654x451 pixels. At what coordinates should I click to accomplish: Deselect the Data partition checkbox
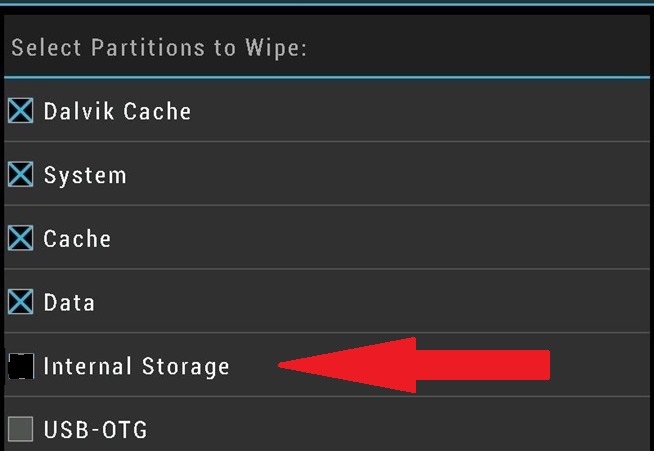pyautogui.click(x=20, y=301)
